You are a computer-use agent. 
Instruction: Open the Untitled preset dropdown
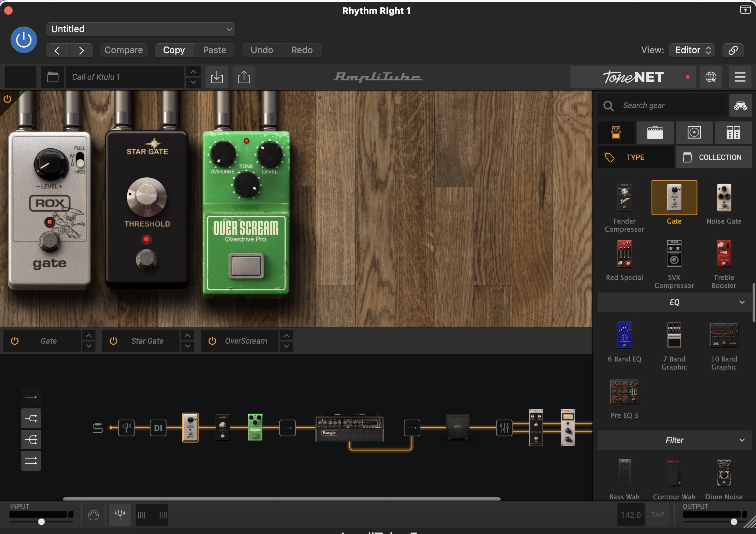pos(140,29)
